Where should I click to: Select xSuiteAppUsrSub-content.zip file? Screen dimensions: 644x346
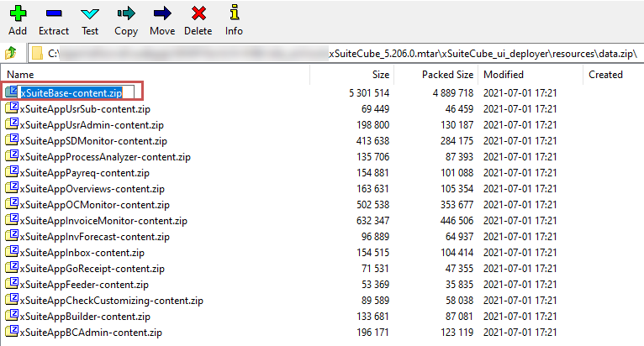(x=85, y=109)
